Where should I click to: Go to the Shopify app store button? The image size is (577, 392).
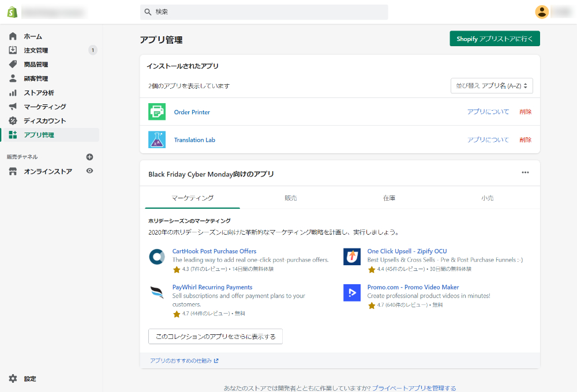tap(494, 39)
